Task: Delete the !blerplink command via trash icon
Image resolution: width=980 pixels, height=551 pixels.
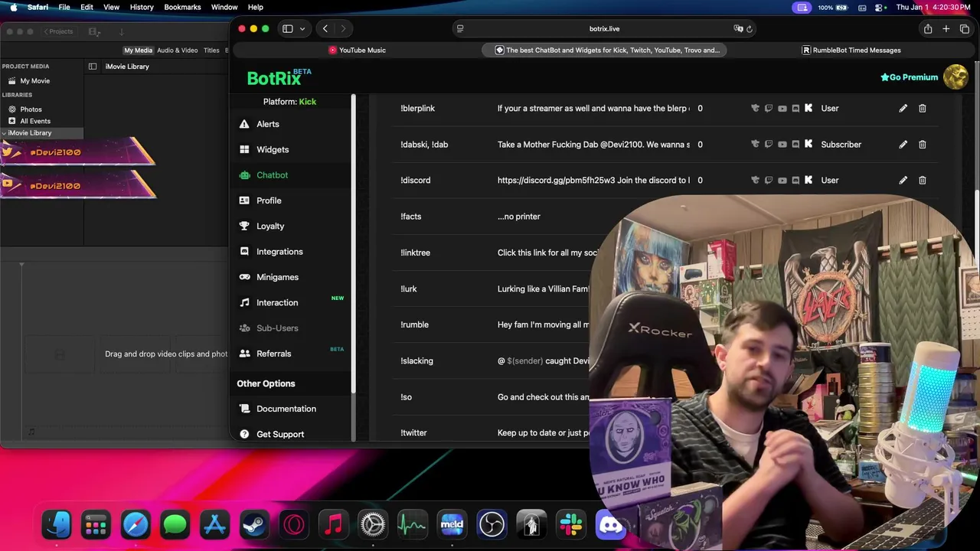Action: click(x=922, y=108)
